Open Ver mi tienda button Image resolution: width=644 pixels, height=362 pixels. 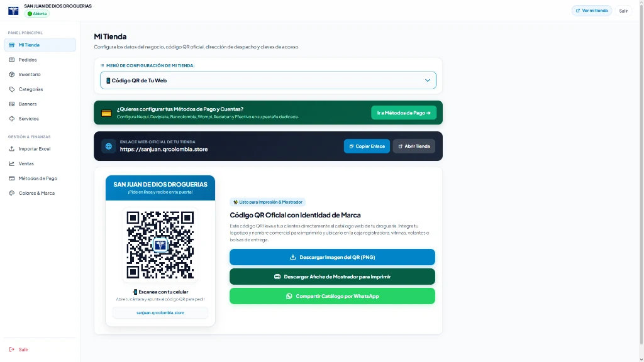[x=591, y=11]
